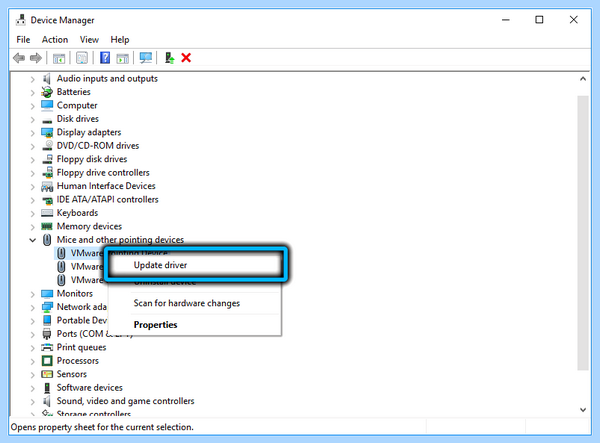Maximize the Device Manager window
Image resolution: width=600 pixels, height=443 pixels.
(x=539, y=20)
